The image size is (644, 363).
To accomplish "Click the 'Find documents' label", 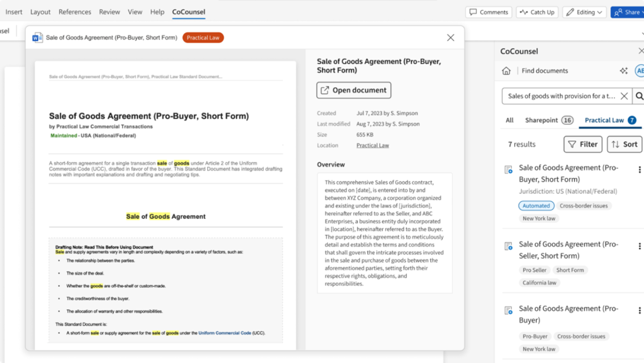I will [545, 71].
